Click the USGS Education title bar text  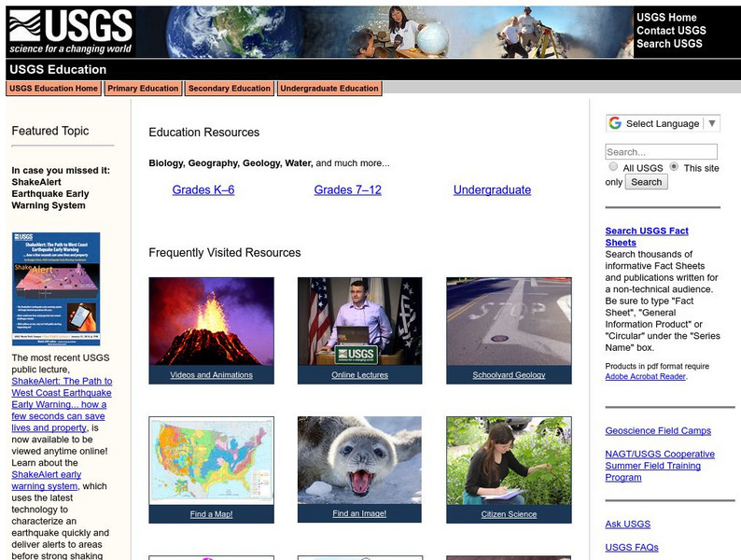click(x=58, y=69)
